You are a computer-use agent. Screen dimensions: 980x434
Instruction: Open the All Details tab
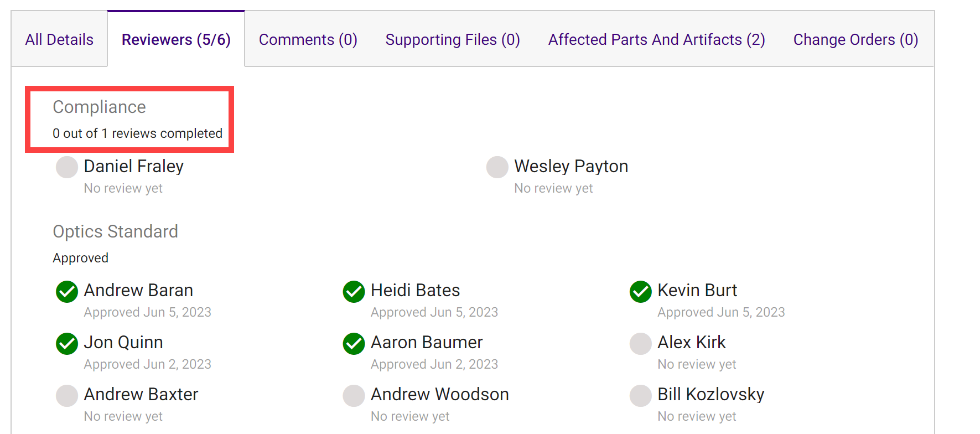coord(59,40)
